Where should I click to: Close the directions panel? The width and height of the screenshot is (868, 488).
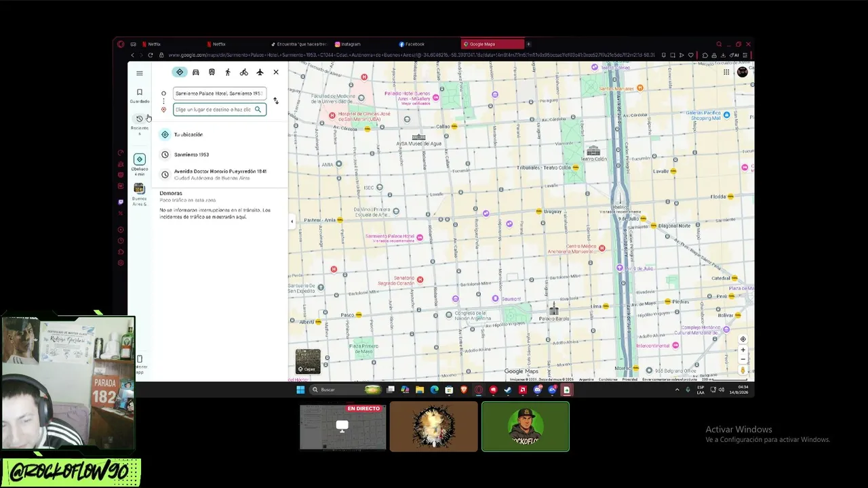coord(276,73)
